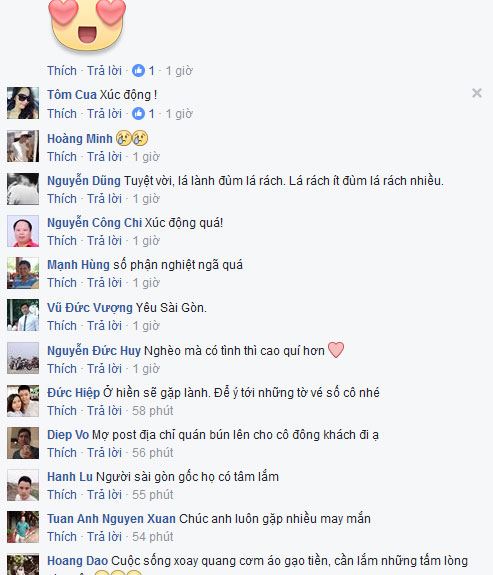Click Đức Hiệp's couple avatar

coord(23,401)
